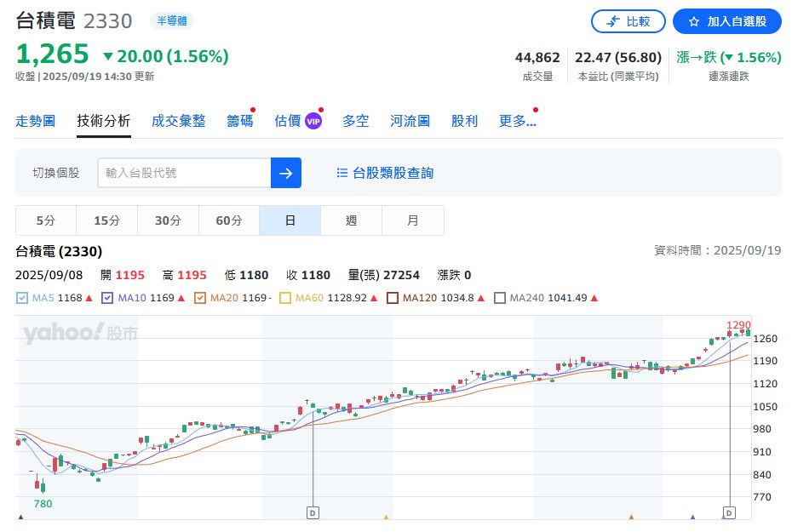Click the Yahoo 股市 logo watermark

(x=80, y=334)
